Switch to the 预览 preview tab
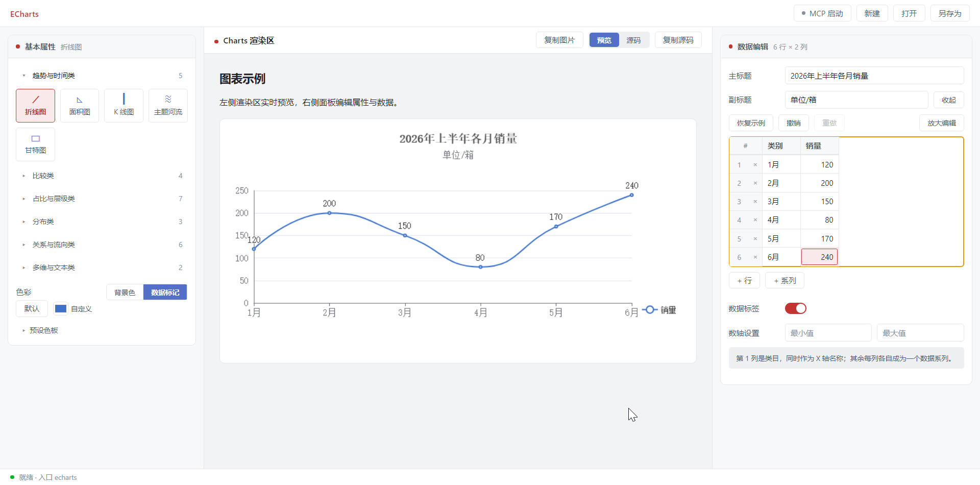 click(604, 40)
